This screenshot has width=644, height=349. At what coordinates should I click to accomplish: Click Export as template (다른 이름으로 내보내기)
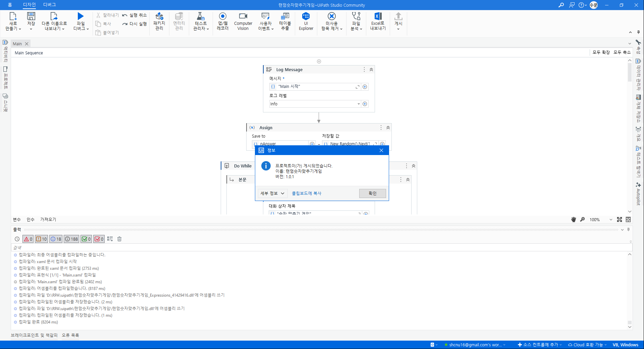(x=54, y=21)
